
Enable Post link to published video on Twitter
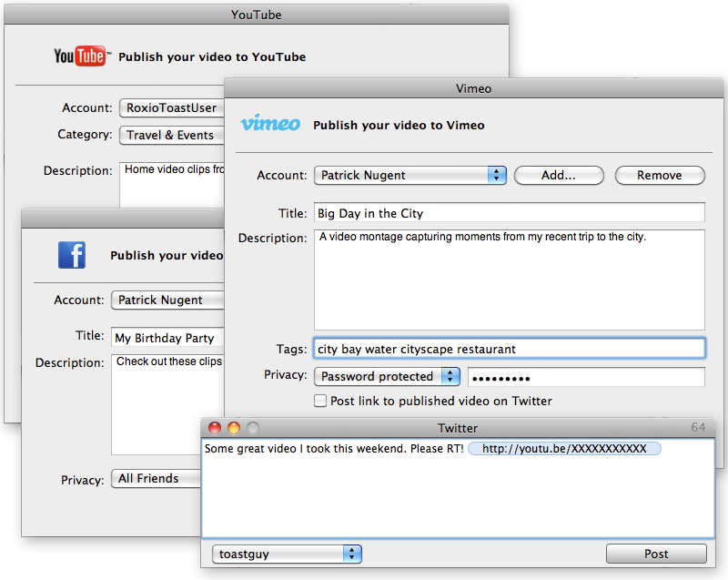click(x=320, y=401)
